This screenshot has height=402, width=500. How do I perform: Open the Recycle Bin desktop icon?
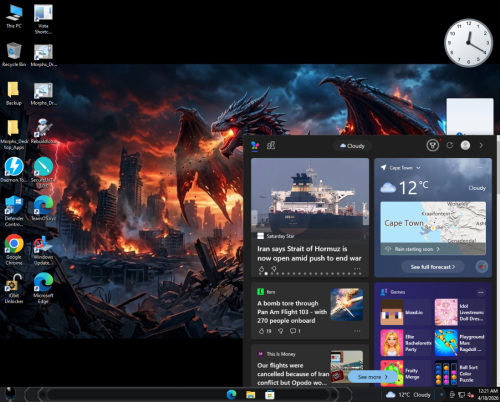[14, 55]
